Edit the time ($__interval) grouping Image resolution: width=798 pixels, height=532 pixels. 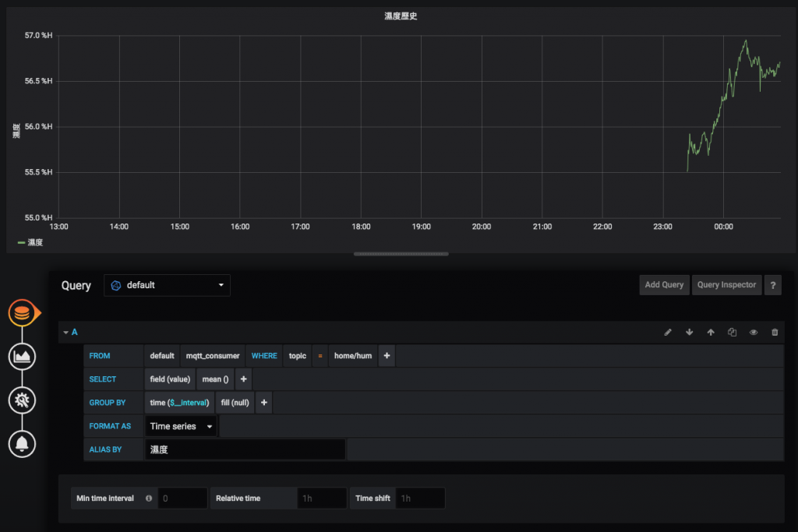179,403
